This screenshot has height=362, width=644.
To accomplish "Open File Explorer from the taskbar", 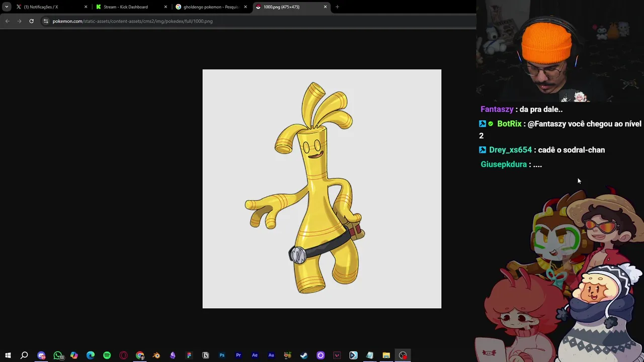I will click(386, 355).
